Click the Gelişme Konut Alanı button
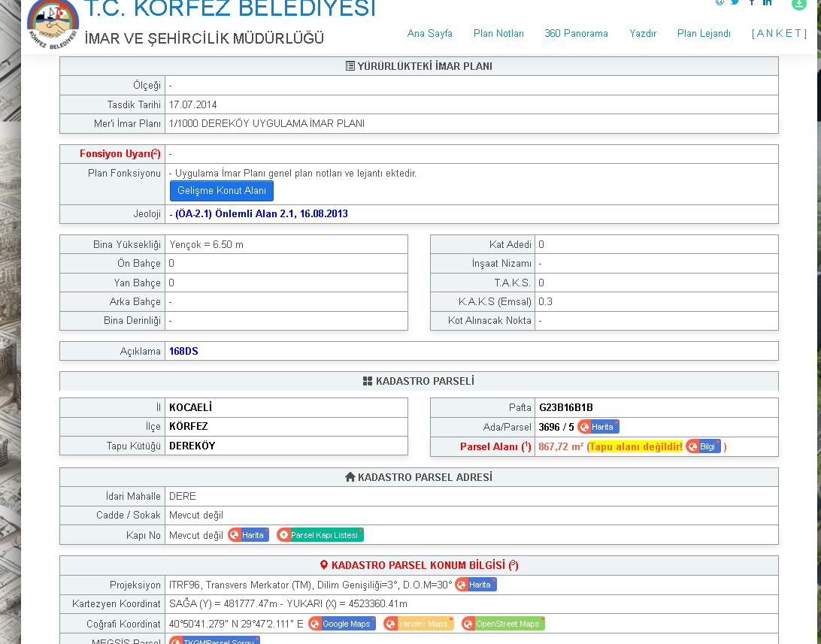 222,191
